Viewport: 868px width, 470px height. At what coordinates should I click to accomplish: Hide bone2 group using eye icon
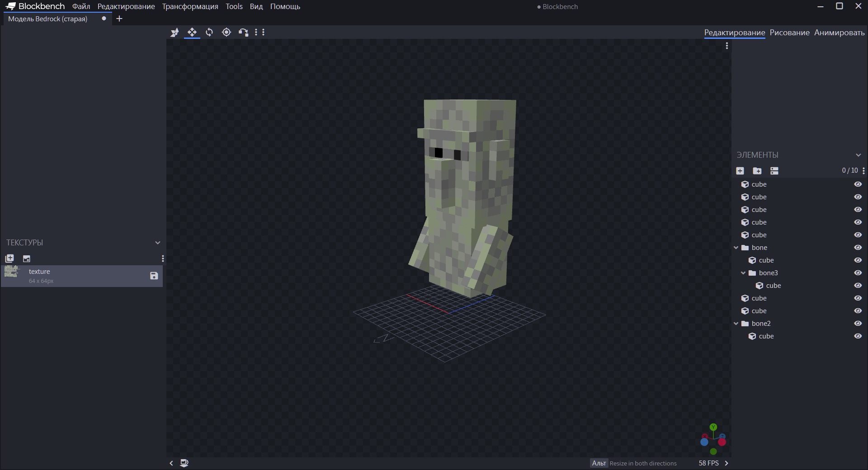[x=858, y=324]
